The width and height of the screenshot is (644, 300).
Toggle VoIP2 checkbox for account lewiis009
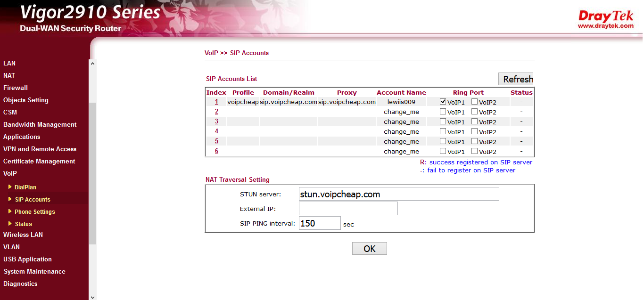[x=474, y=101]
